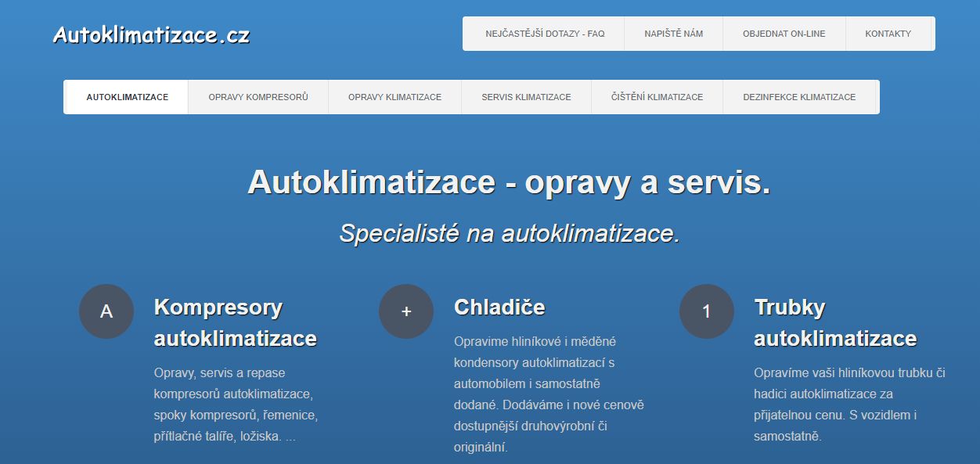Image resolution: width=980 pixels, height=464 pixels.
Task: Open Trubky autoklimatizace heading
Action: coord(835,322)
